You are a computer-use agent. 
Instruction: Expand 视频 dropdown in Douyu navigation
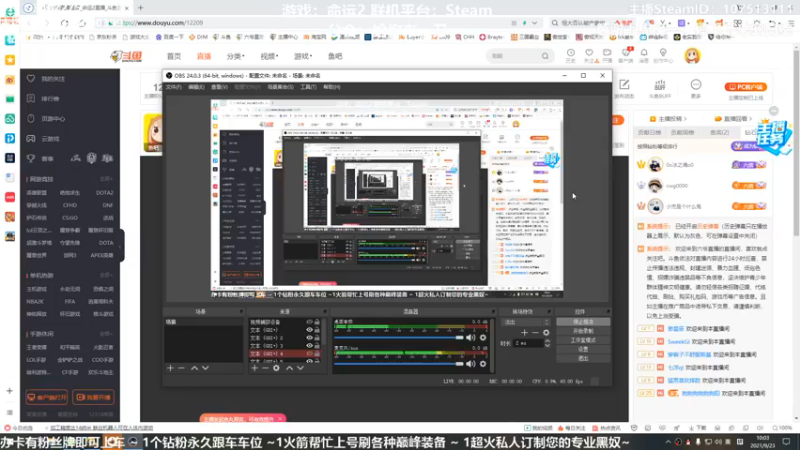point(269,56)
